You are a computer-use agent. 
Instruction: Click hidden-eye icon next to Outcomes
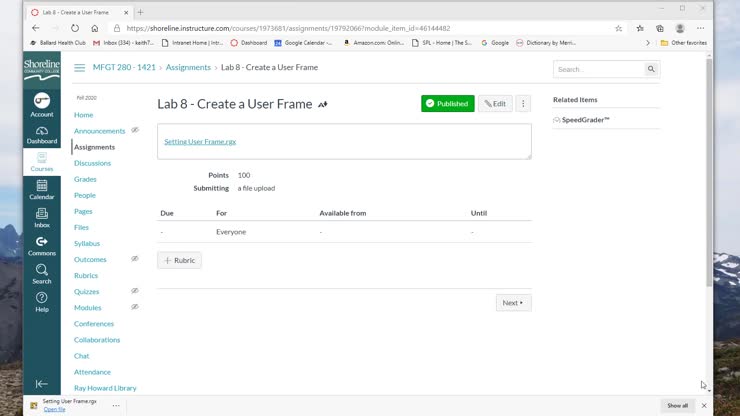(x=135, y=259)
